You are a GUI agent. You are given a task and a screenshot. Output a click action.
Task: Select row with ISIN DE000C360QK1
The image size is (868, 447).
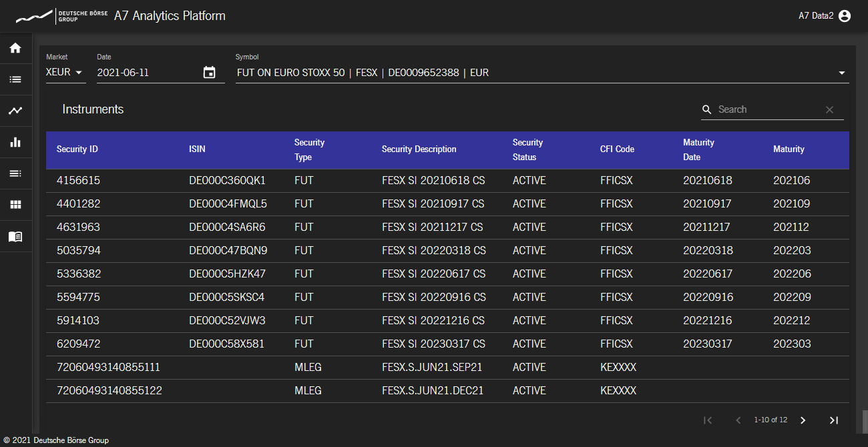click(x=227, y=181)
